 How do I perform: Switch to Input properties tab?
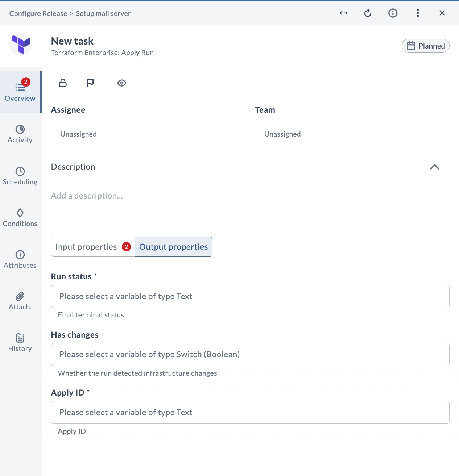(x=93, y=247)
